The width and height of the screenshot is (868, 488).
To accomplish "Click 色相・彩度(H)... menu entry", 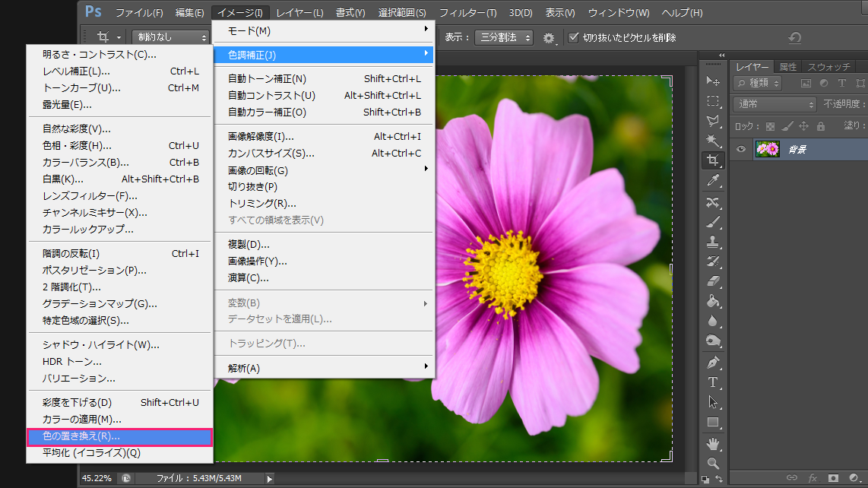I will [77, 145].
